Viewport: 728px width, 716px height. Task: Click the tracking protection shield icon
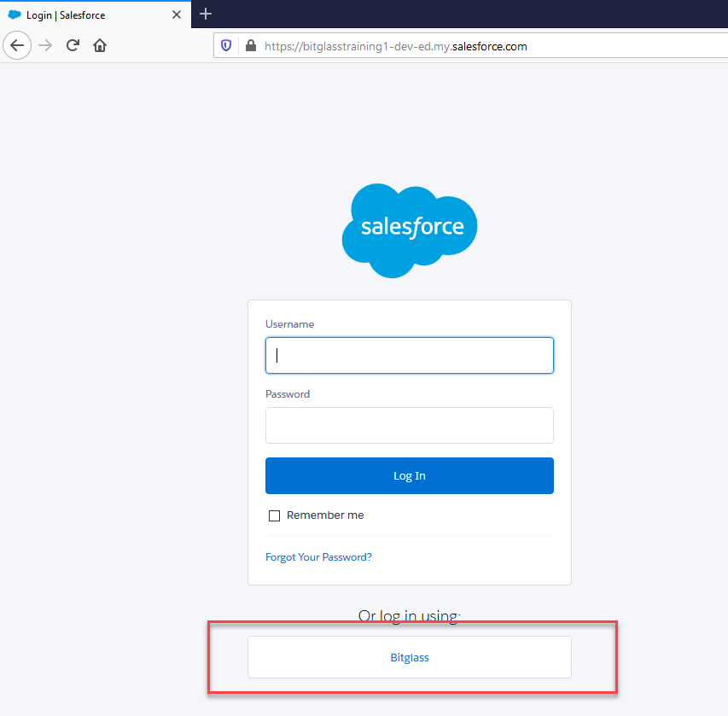[224, 45]
